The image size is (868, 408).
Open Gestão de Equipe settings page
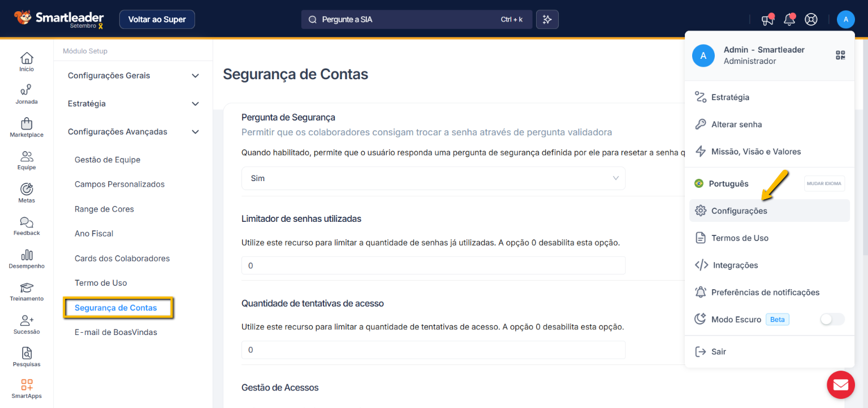click(107, 160)
